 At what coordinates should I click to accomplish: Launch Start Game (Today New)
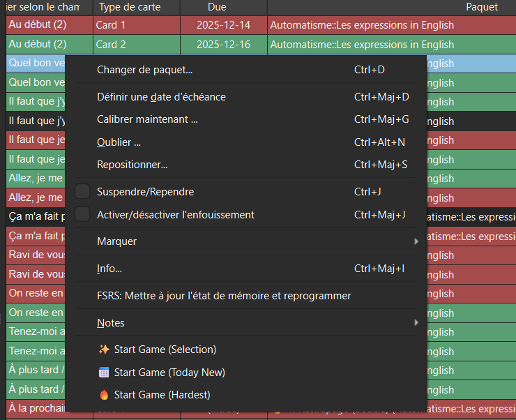[246, 373]
